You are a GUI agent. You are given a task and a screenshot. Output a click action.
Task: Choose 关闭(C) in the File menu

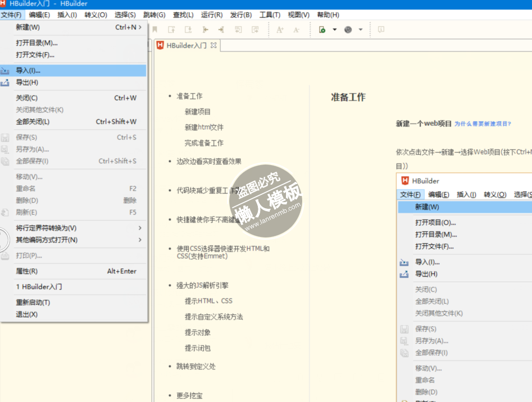click(x=73, y=98)
